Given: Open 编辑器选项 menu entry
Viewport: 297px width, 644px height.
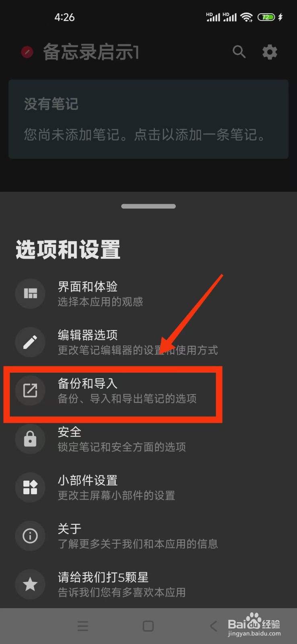Looking at the screenshot, I should click(148, 342).
